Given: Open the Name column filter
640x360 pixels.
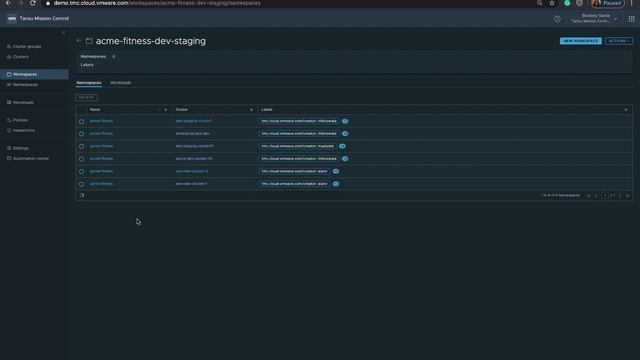Looking at the screenshot, I should [165, 110].
